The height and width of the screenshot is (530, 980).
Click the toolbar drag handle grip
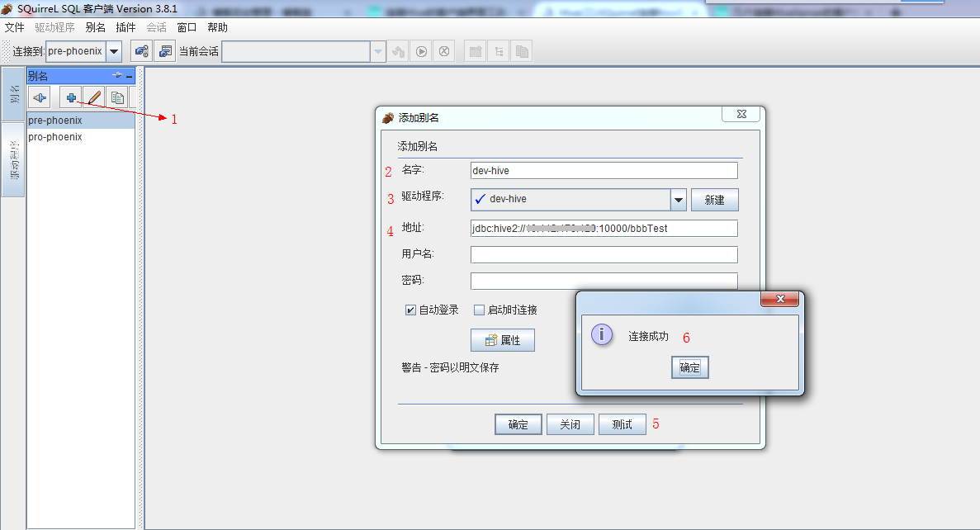[7, 51]
